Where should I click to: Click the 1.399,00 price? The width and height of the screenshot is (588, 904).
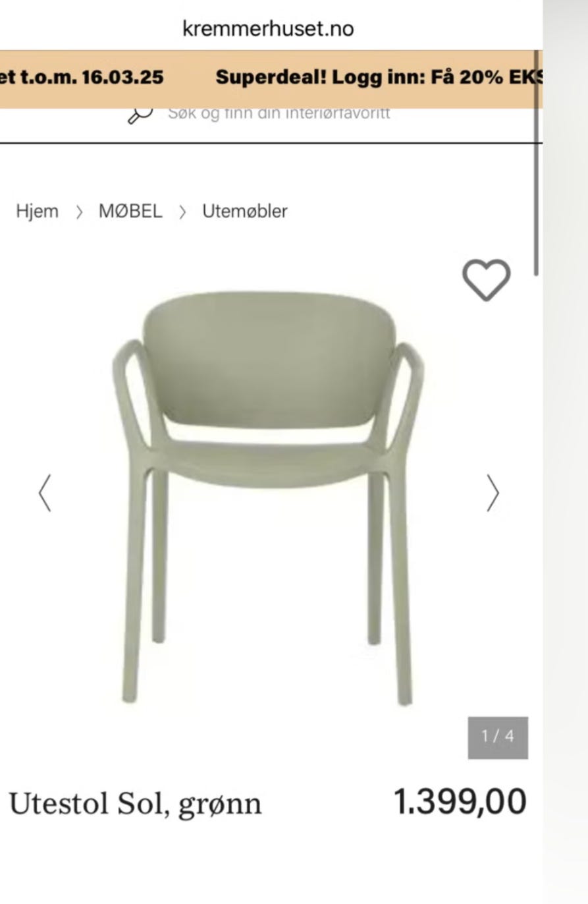pos(460,803)
